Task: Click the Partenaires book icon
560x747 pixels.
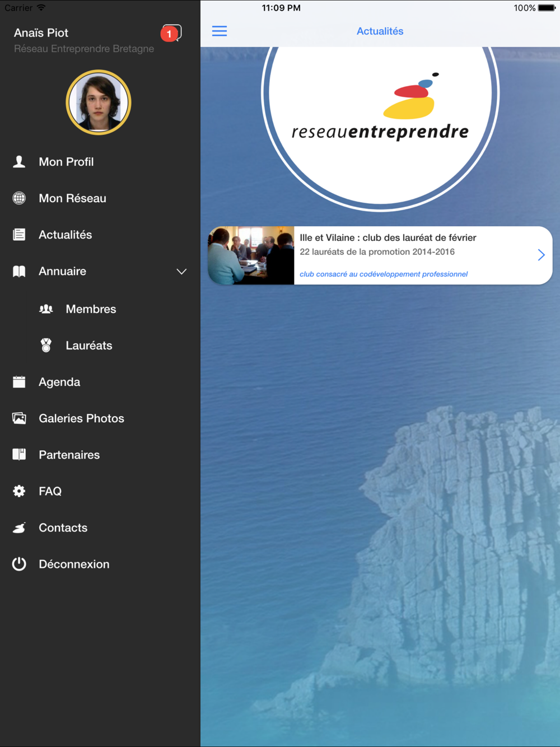Action: pos(19,455)
